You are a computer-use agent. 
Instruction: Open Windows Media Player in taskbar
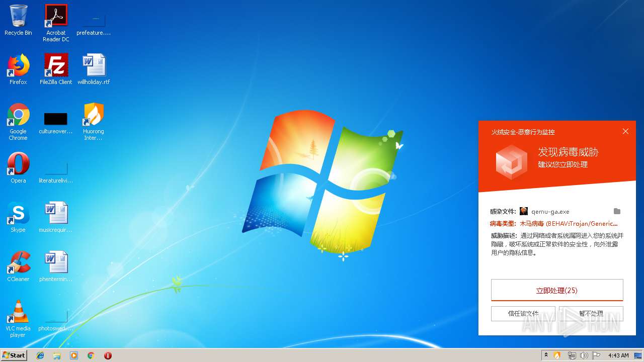74,355
